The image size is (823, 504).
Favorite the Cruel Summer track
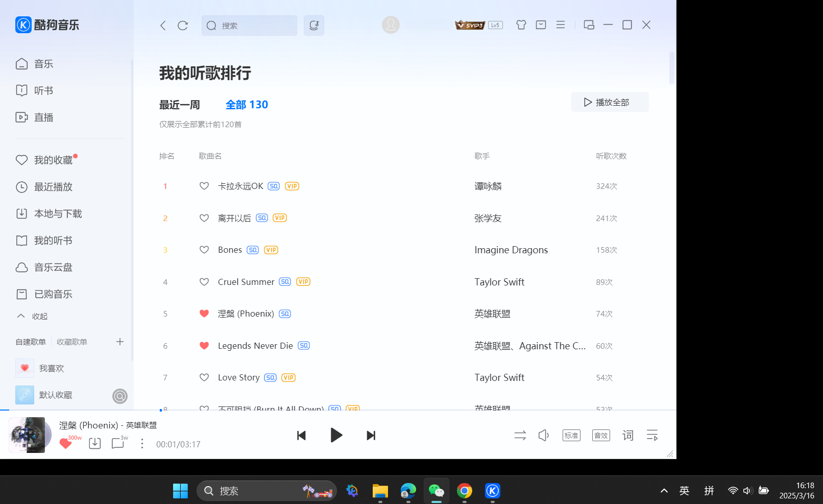click(204, 281)
